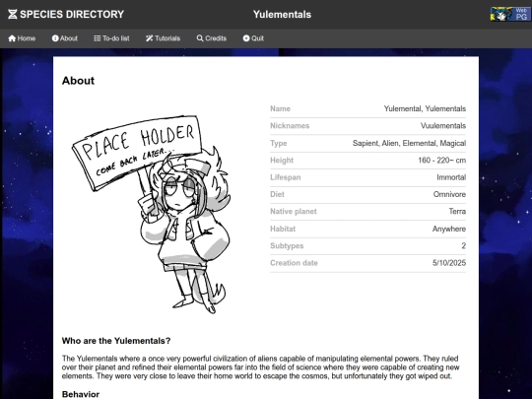Click the Web PG rating badge

pos(510,14)
